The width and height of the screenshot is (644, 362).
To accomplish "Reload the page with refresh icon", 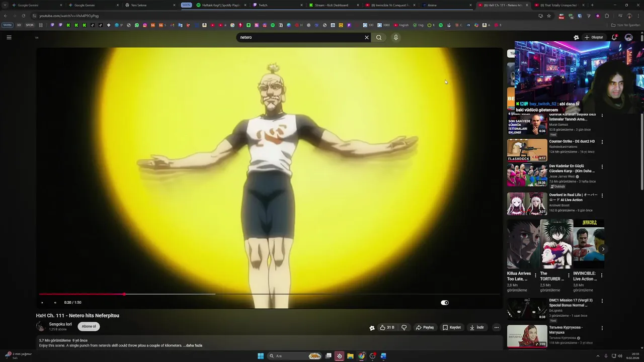I will coord(24,16).
